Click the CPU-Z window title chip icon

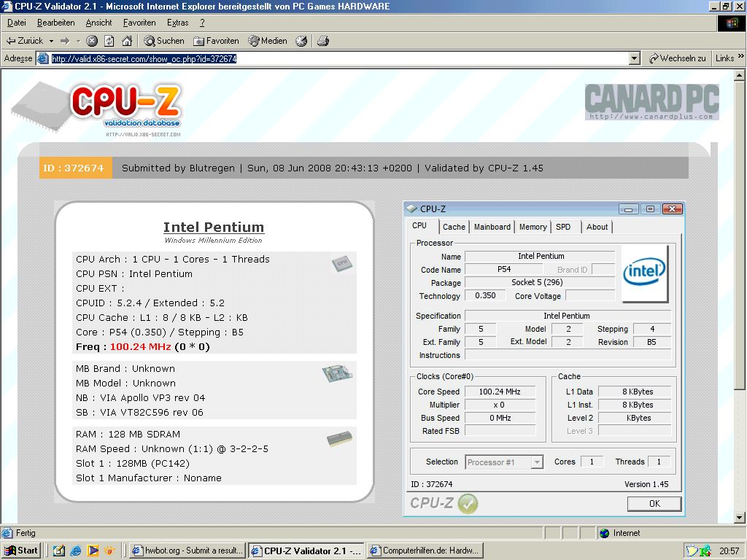(x=411, y=209)
